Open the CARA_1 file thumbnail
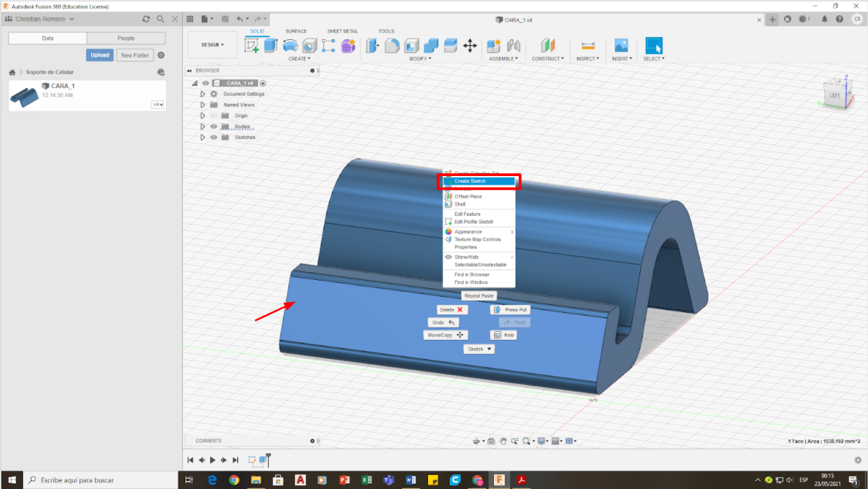Viewport: 868px width, 489px height. pyautogui.click(x=24, y=96)
